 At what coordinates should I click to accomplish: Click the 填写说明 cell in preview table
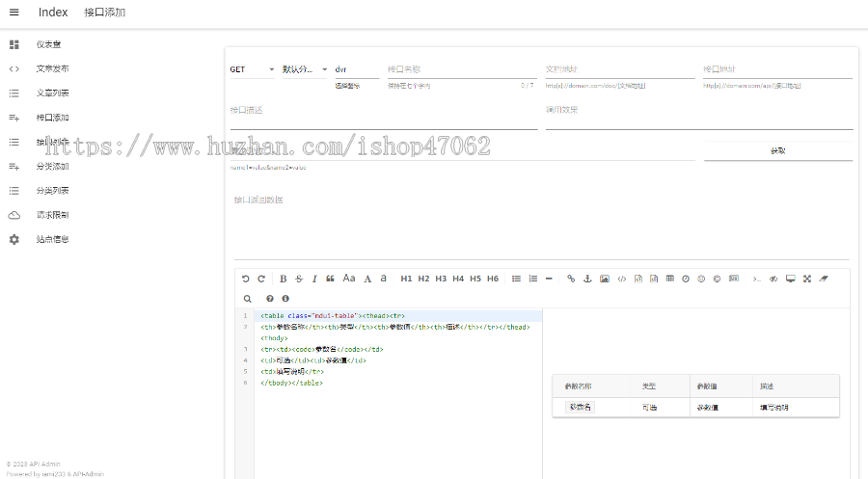pos(773,408)
